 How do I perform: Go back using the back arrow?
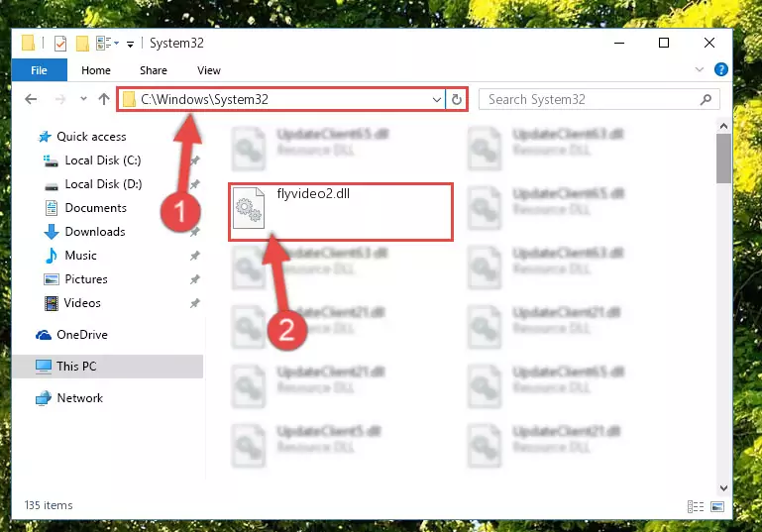coord(31,100)
